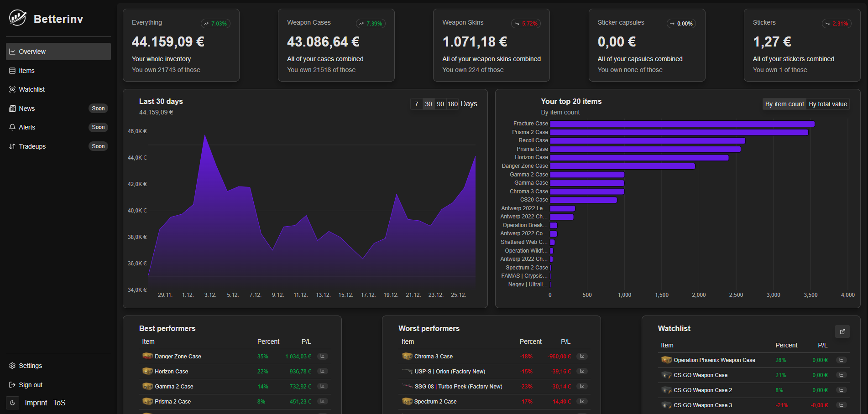Select By item count view

[x=784, y=104]
